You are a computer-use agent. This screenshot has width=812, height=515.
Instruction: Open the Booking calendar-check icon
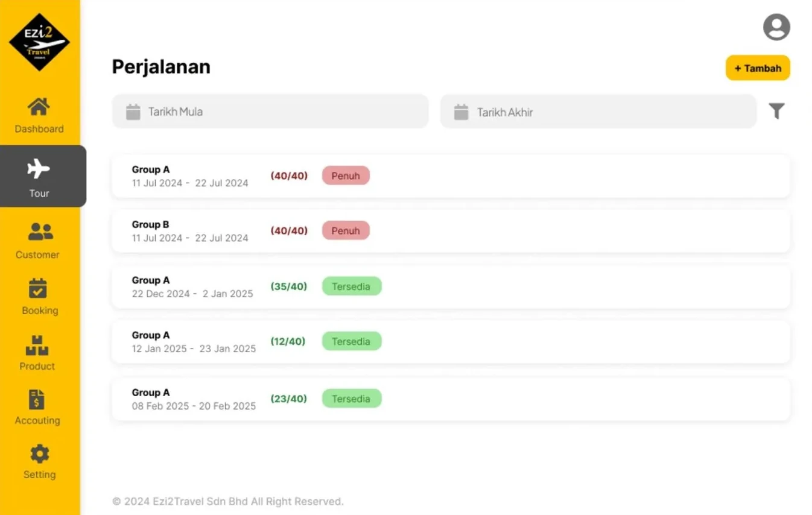point(38,288)
